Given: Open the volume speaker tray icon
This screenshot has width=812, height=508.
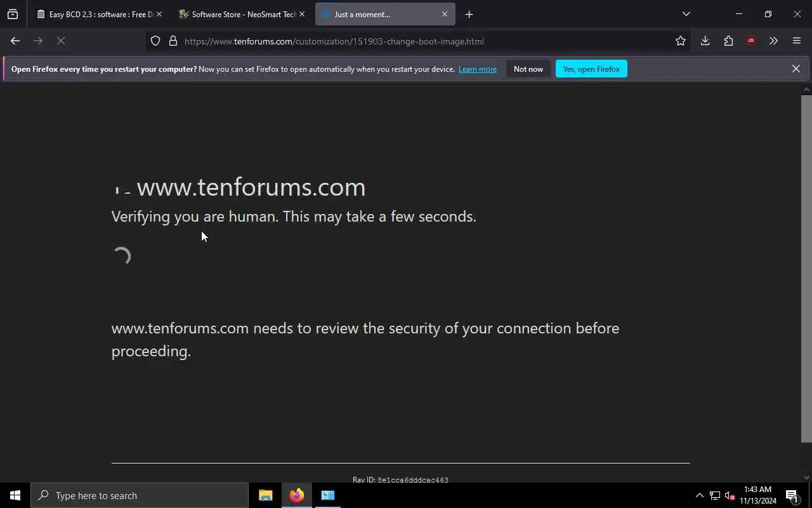Looking at the screenshot, I should click(730, 495).
